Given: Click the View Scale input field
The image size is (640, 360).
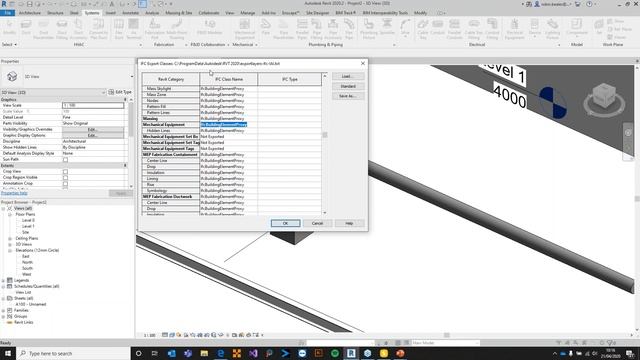Looking at the screenshot, I should [x=93, y=105].
